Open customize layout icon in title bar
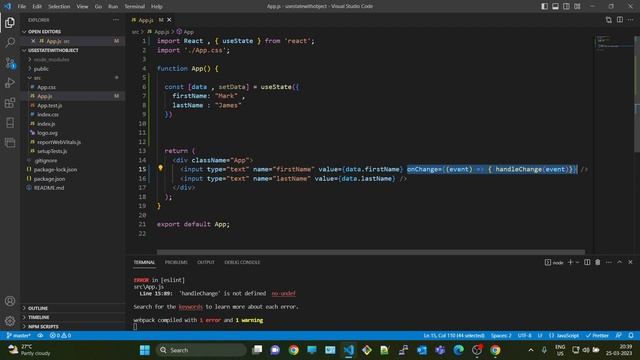640x360 pixels. tap(577, 6)
